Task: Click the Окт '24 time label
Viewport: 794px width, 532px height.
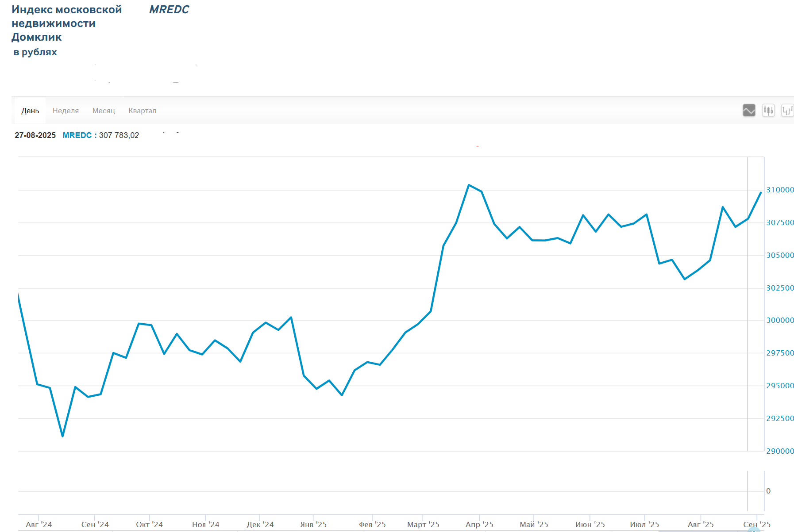Action: point(150,524)
